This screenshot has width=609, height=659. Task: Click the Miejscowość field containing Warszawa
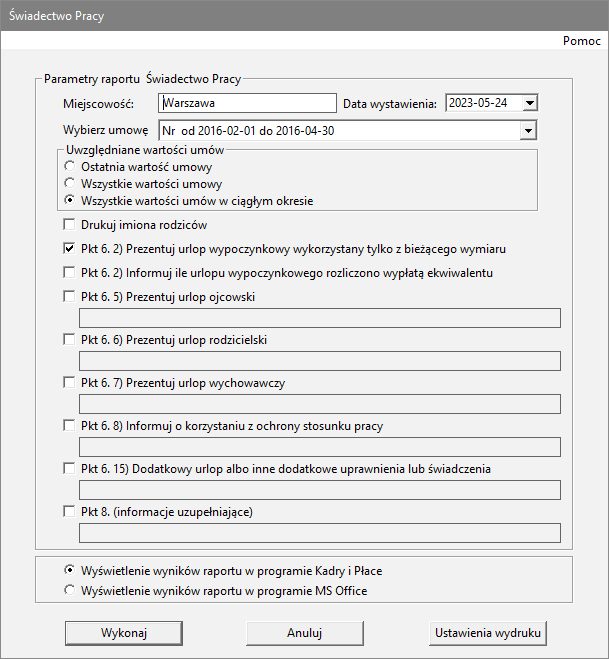point(247,103)
